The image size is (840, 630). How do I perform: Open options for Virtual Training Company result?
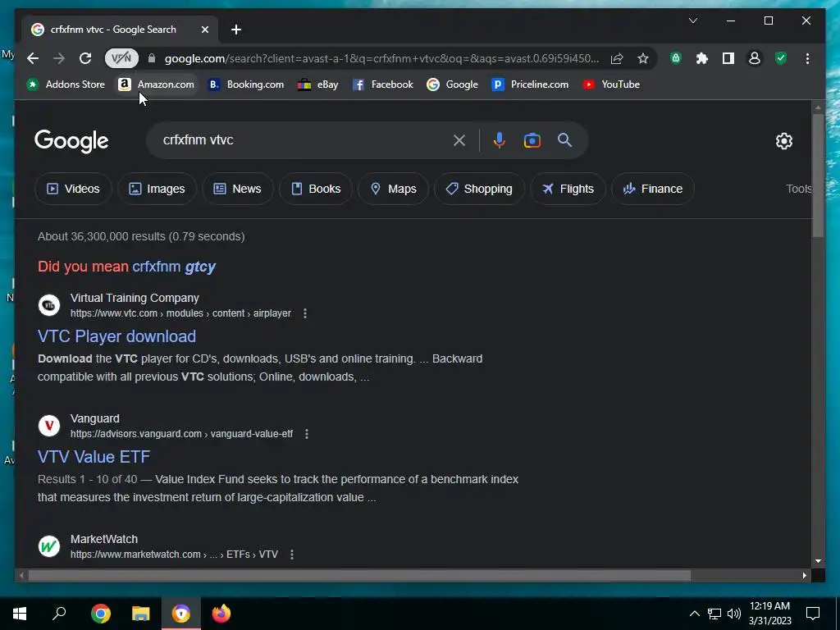pos(305,313)
